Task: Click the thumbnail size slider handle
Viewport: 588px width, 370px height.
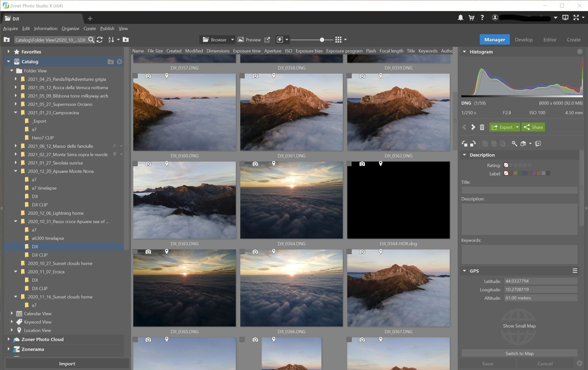Action: pos(322,40)
